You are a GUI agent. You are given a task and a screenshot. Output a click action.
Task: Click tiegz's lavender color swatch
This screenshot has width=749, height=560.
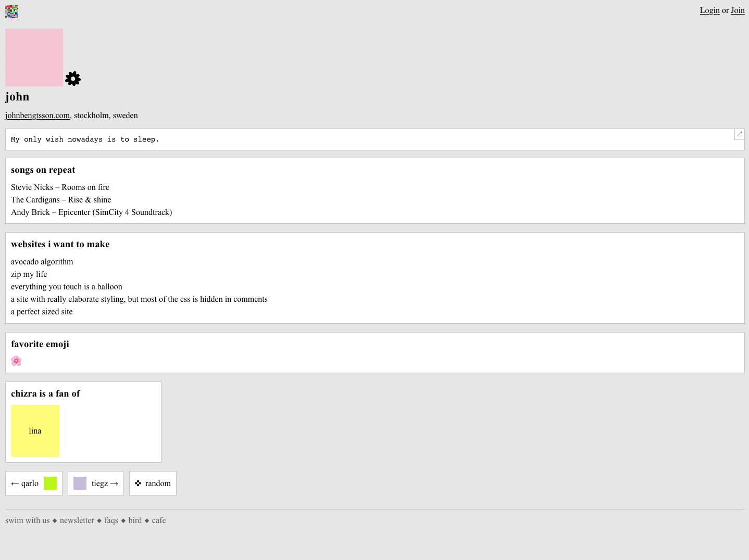point(80,483)
